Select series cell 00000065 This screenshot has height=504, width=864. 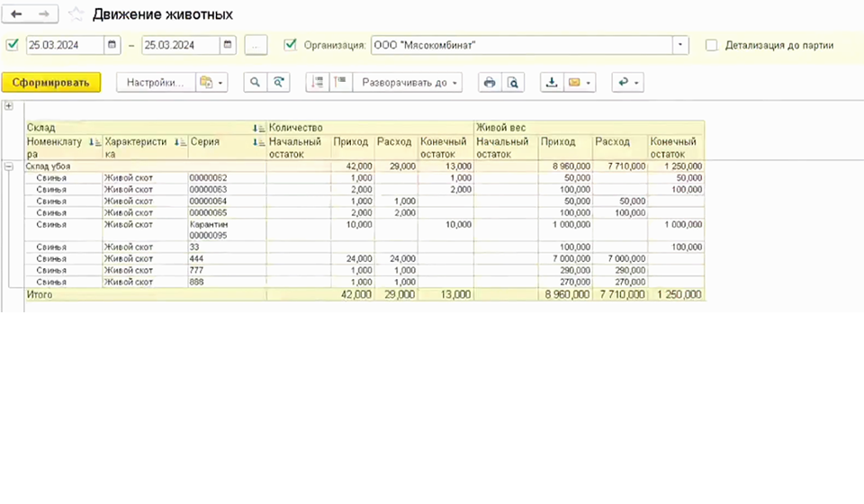pyautogui.click(x=227, y=212)
